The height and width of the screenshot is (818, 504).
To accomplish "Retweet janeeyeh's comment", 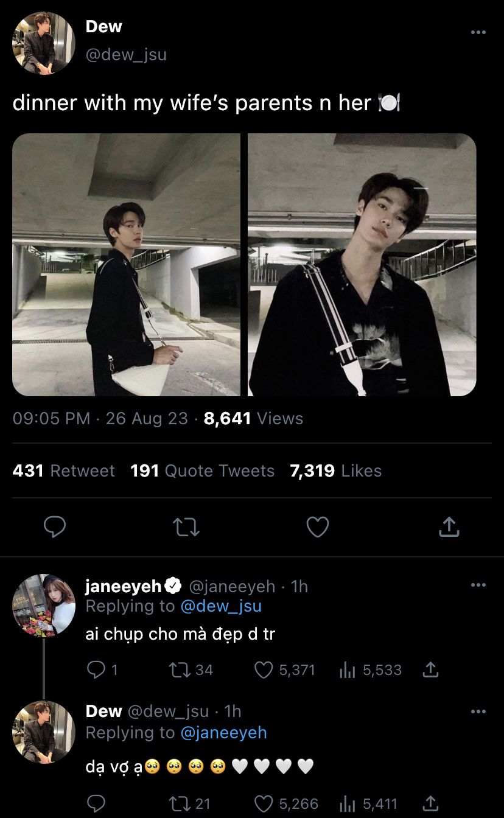I will 180,670.
